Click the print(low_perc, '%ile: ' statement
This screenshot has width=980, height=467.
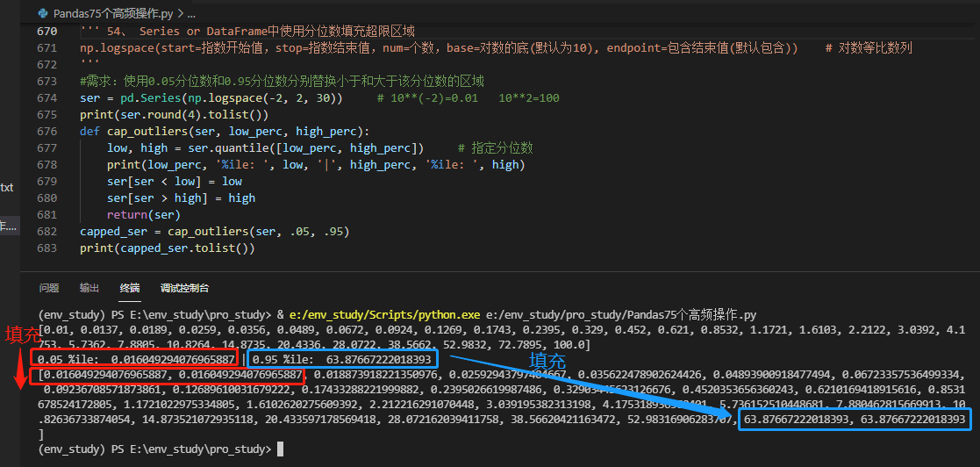316,164
